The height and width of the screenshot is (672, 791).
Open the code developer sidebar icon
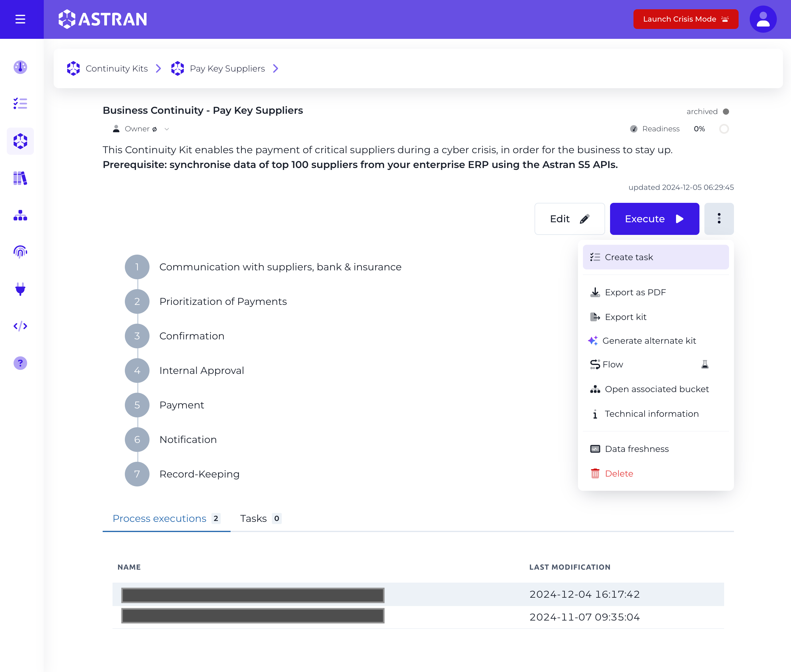20,326
